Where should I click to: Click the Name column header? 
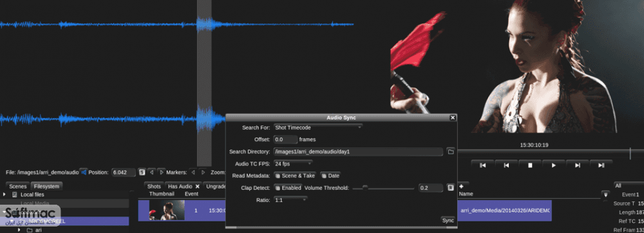pyautogui.click(x=466, y=194)
